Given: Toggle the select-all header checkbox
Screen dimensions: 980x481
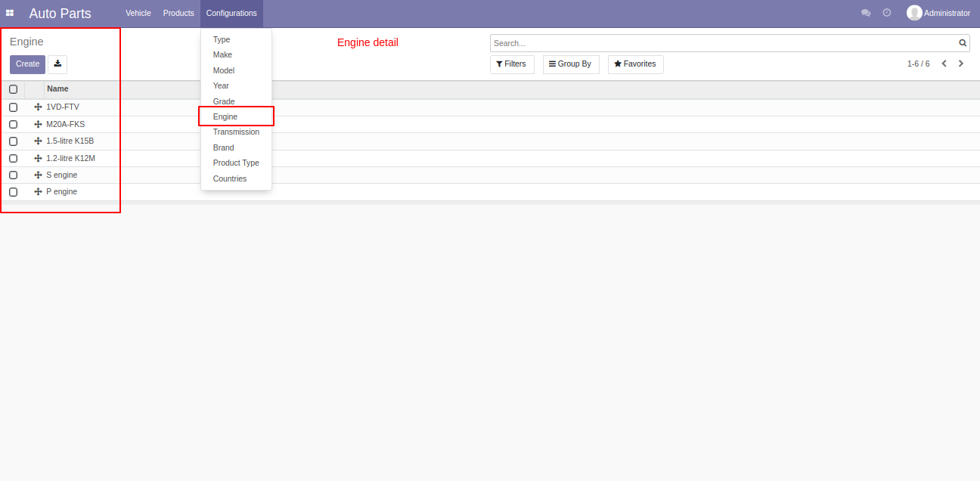Looking at the screenshot, I should (13, 89).
